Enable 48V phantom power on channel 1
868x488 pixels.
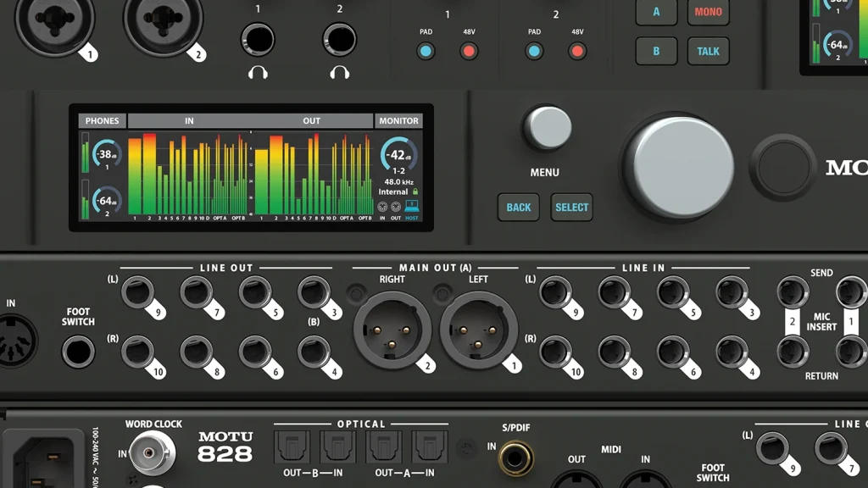(x=469, y=52)
